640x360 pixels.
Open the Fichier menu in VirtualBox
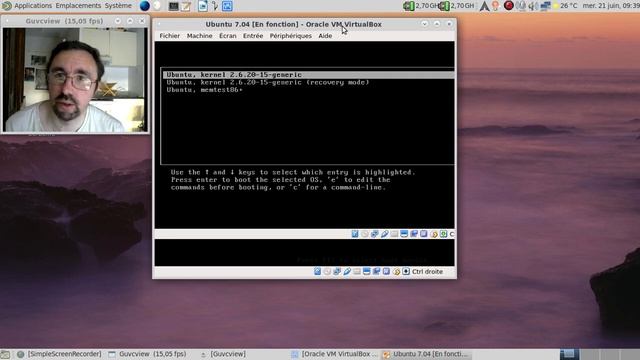pos(169,36)
